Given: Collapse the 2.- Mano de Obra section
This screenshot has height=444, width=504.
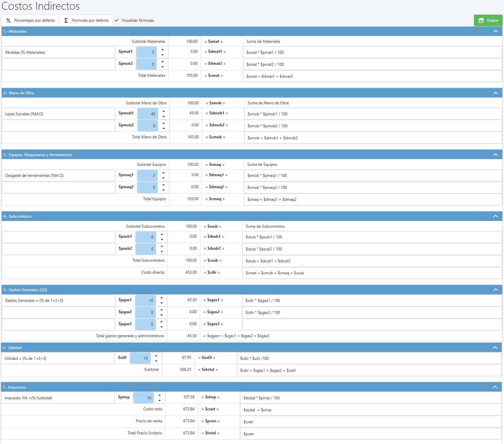Looking at the screenshot, I should pos(495,93).
